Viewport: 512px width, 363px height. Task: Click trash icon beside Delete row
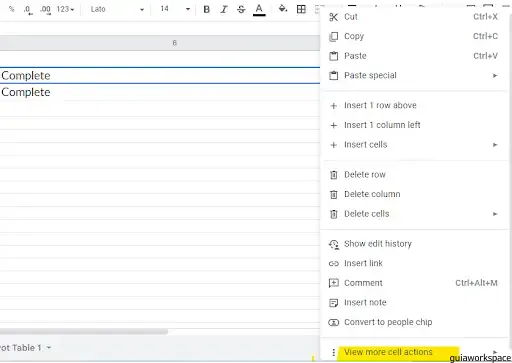334,175
